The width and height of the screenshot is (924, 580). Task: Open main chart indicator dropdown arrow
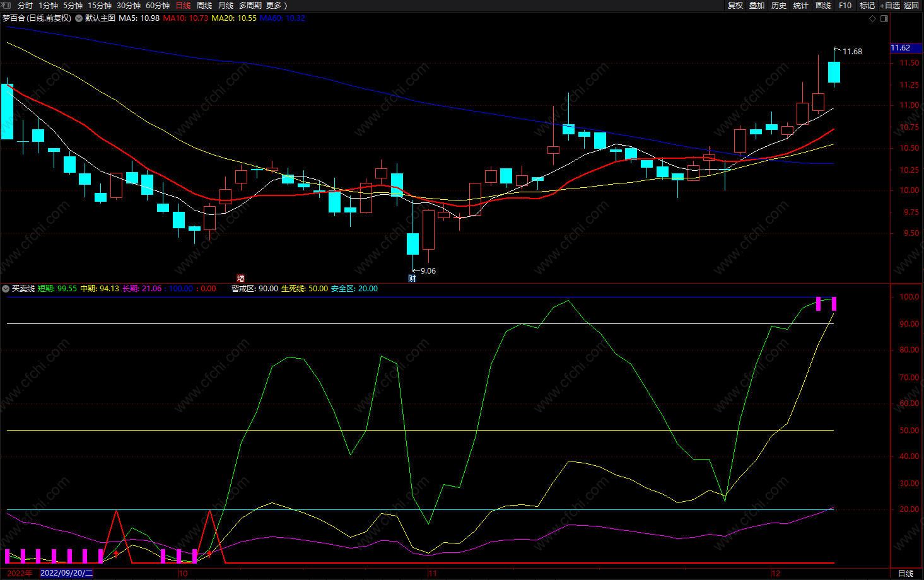79,18
